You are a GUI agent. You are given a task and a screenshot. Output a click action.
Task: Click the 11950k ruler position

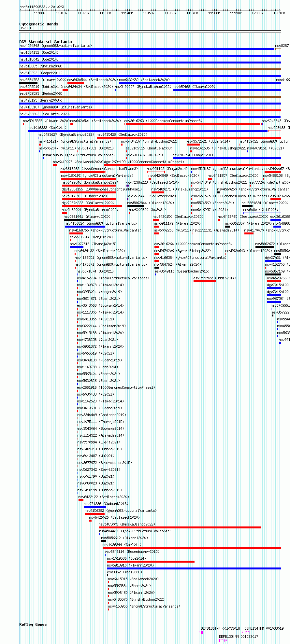pyautogui.click(x=149, y=13)
